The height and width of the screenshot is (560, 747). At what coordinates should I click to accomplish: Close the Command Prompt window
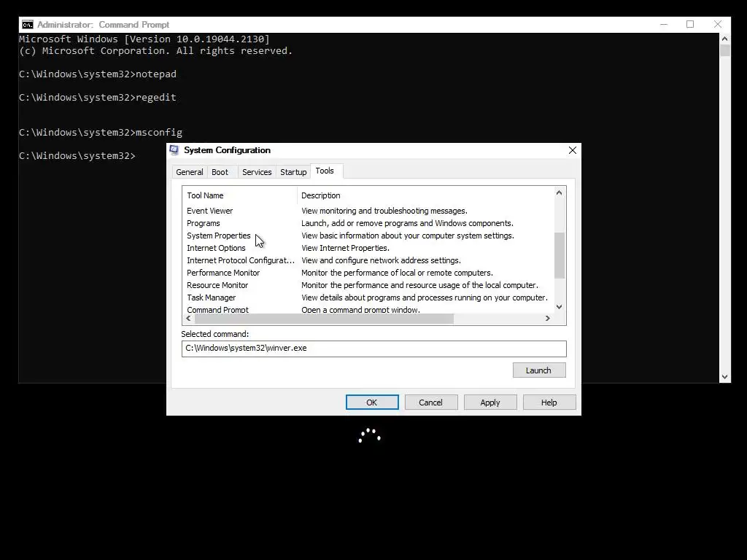718,24
